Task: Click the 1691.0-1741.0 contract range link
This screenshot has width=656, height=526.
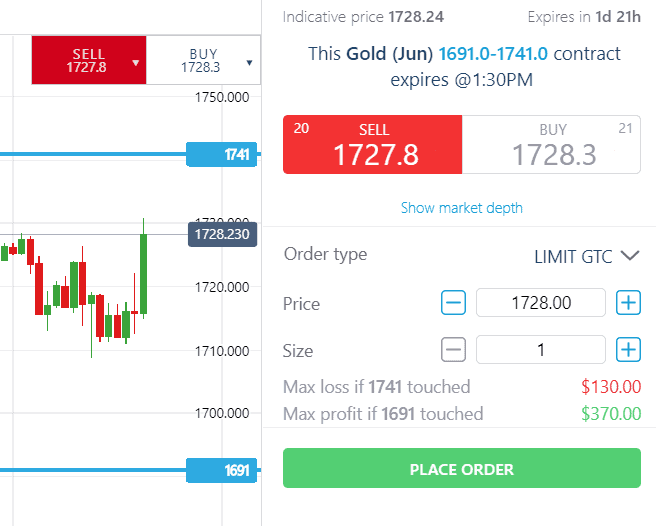Action: [x=493, y=54]
